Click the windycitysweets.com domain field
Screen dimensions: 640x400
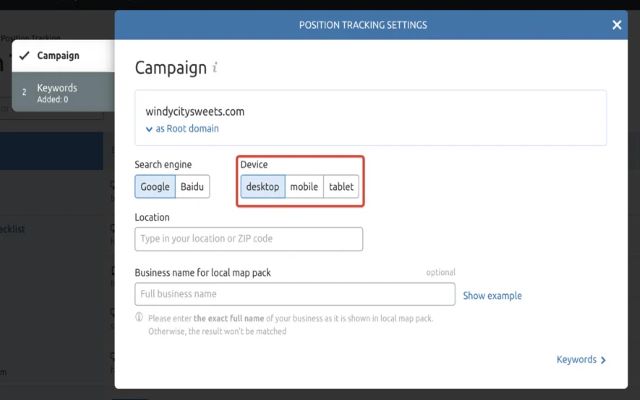tap(370, 112)
